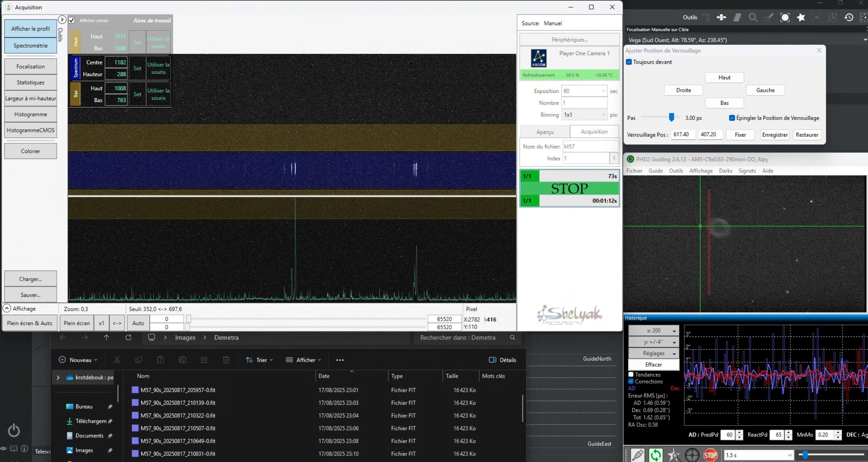The width and height of the screenshot is (868, 462).
Task: Click PHD2 crosshair guide icon
Action: [x=692, y=455]
